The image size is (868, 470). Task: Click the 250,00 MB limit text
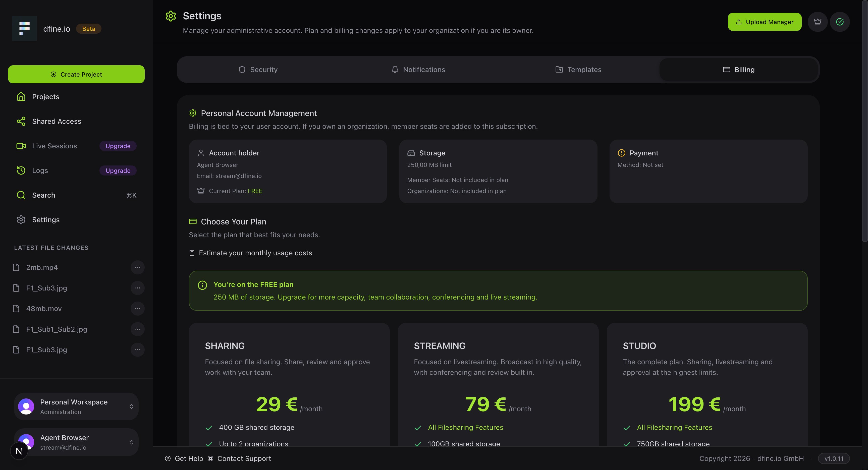(x=429, y=165)
